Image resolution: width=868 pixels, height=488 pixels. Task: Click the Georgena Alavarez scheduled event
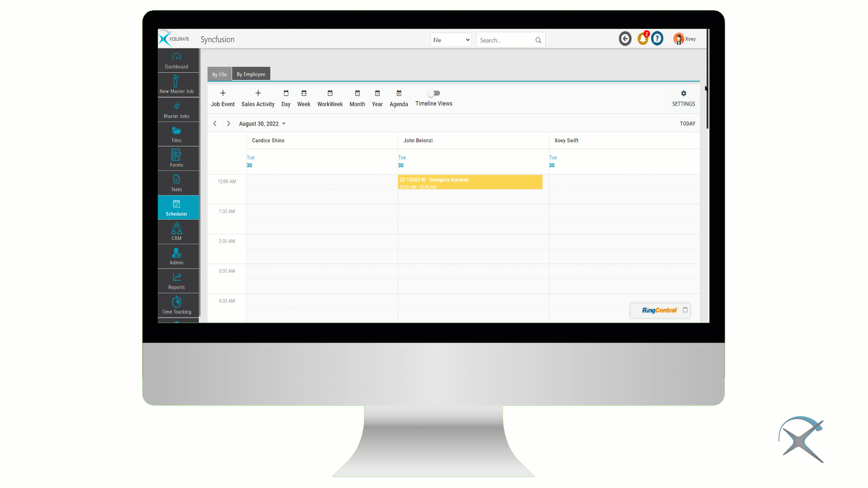pyautogui.click(x=470, y=182)
